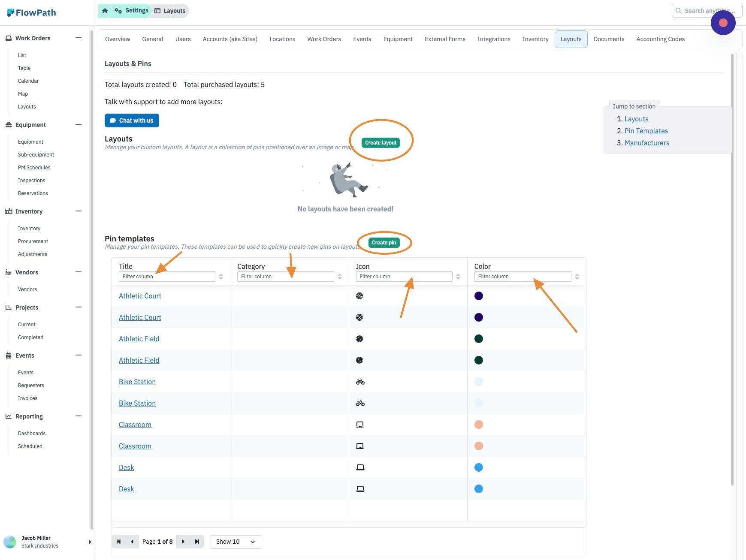Open the Accounting Codes tab

[x=660, y=39]
